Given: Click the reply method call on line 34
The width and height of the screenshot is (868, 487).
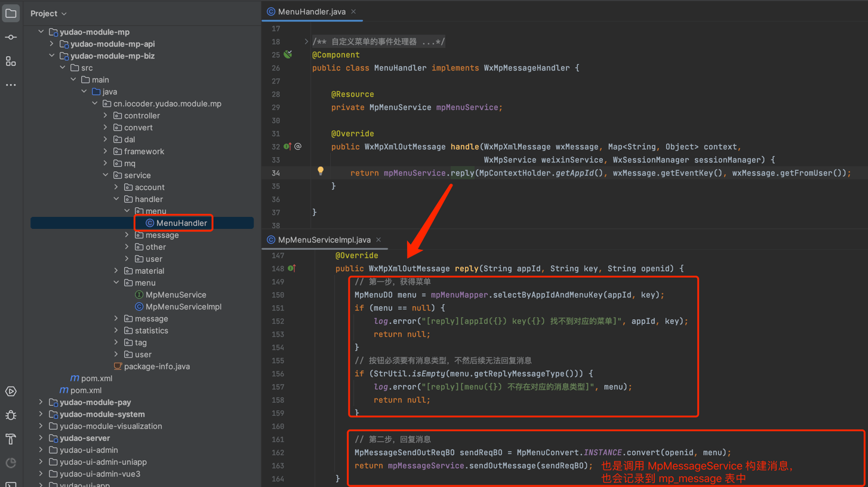Looking at the screenshot, I should (x=462, y=173).
